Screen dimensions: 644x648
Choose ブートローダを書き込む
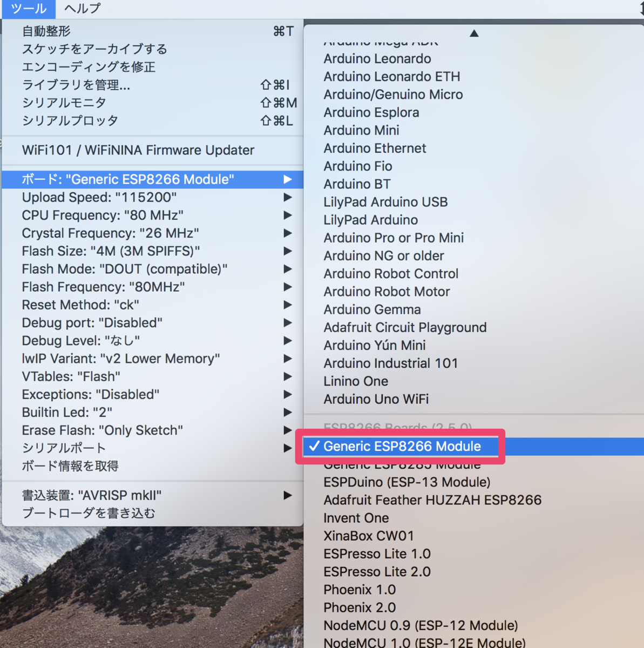(153, 513)
